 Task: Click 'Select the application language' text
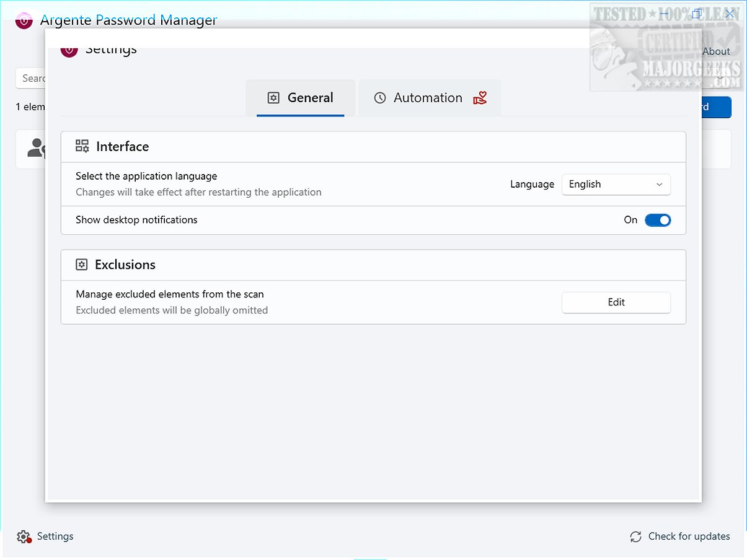point(146,176)
